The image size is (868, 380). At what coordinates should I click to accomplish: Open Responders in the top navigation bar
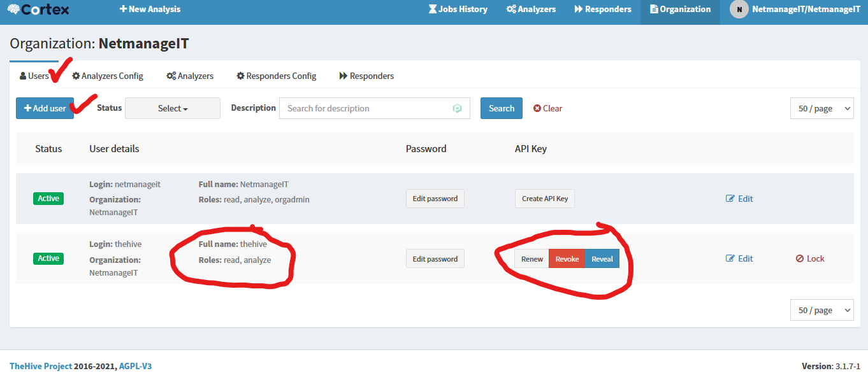pyautogui.click(x=602, y=10)
